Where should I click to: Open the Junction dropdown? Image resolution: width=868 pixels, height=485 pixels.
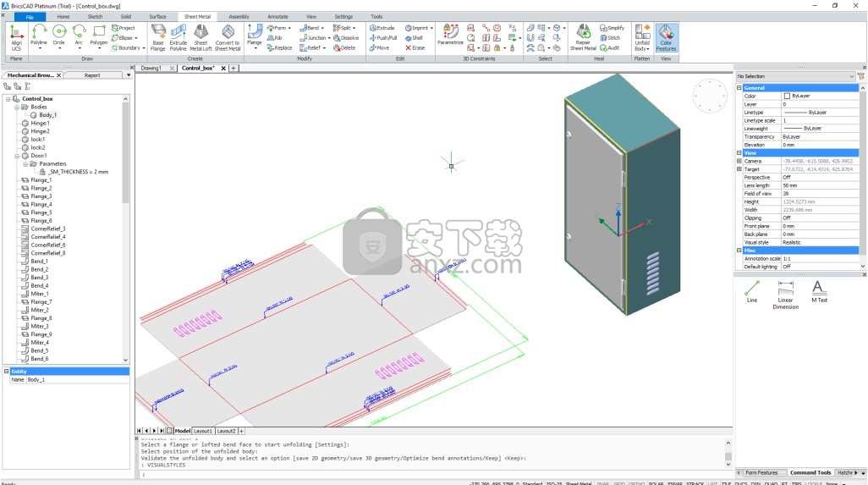click(329, 37)
